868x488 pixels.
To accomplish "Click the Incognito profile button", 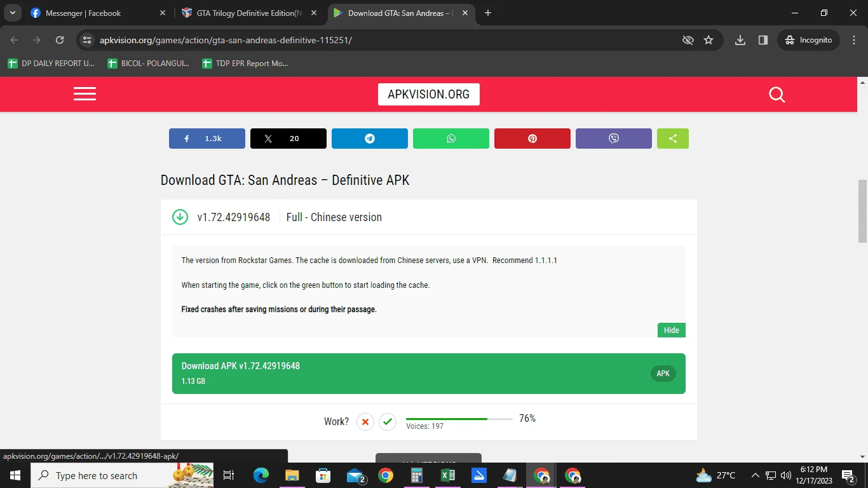I will 809,40.
